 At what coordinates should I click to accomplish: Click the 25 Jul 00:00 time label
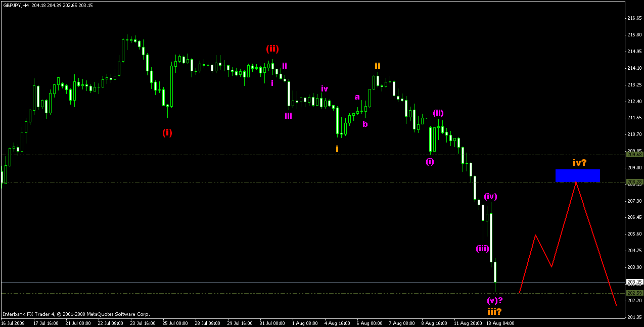(174, 323)
